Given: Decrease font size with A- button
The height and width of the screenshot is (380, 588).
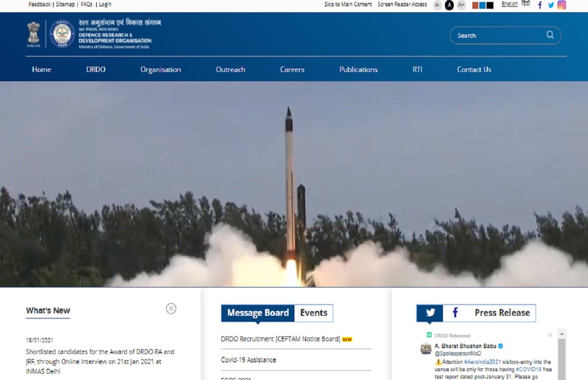Looking at the screenshot, I should (438, 5).
